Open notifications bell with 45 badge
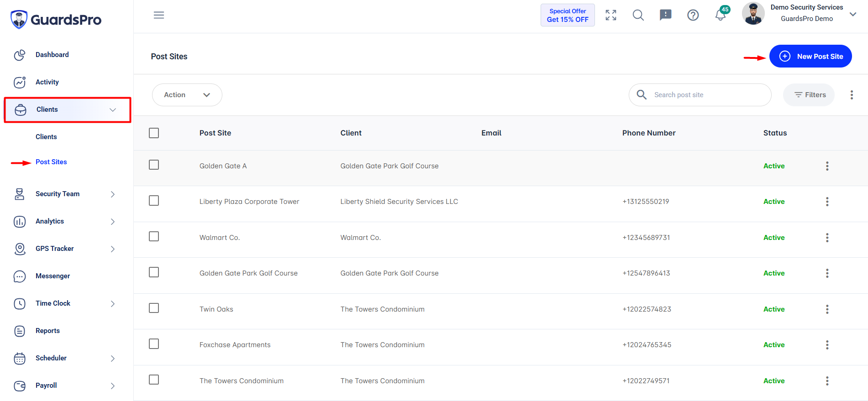 tap(721, 14)
